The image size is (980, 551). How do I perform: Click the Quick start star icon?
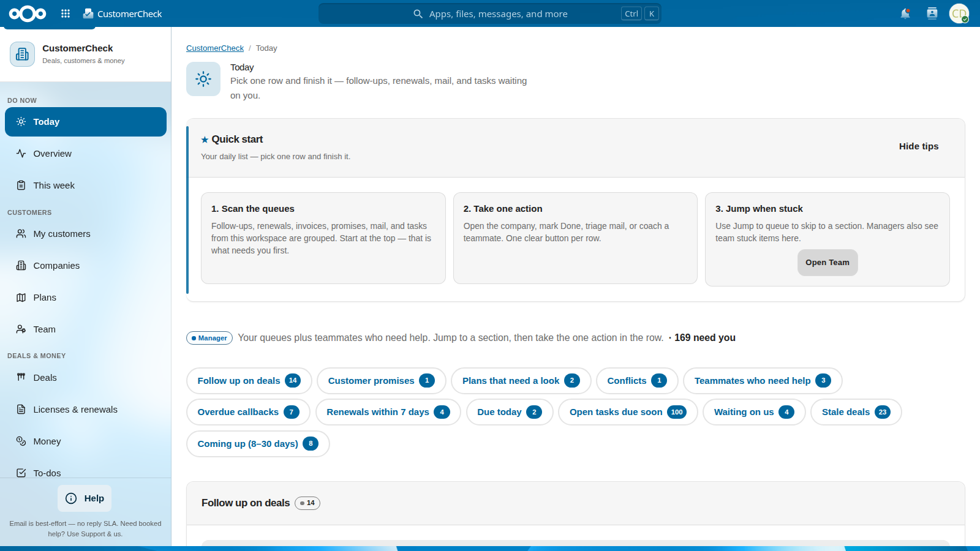point(205,140)
